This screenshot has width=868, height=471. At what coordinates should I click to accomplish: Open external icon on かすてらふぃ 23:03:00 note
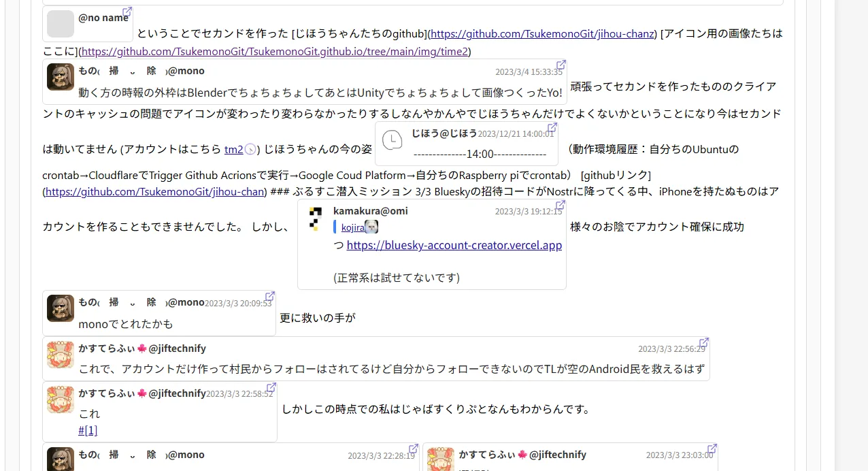click(x=712, y=449)
